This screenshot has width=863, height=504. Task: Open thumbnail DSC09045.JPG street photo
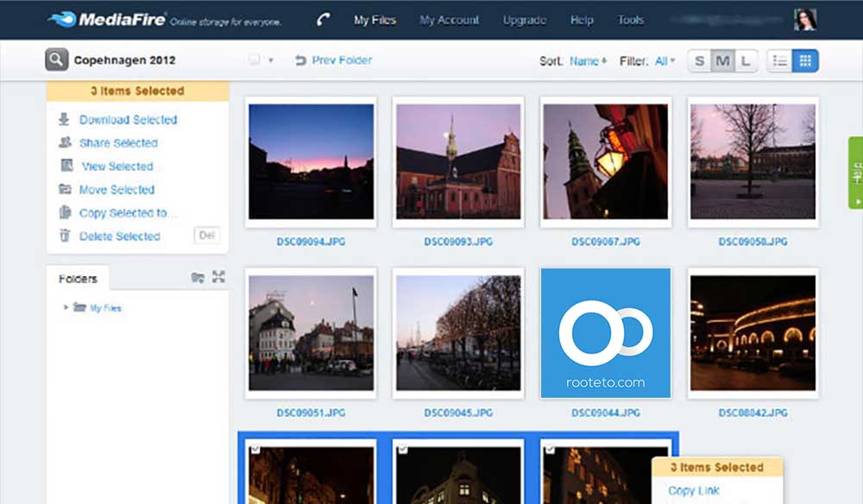[458, 333]
